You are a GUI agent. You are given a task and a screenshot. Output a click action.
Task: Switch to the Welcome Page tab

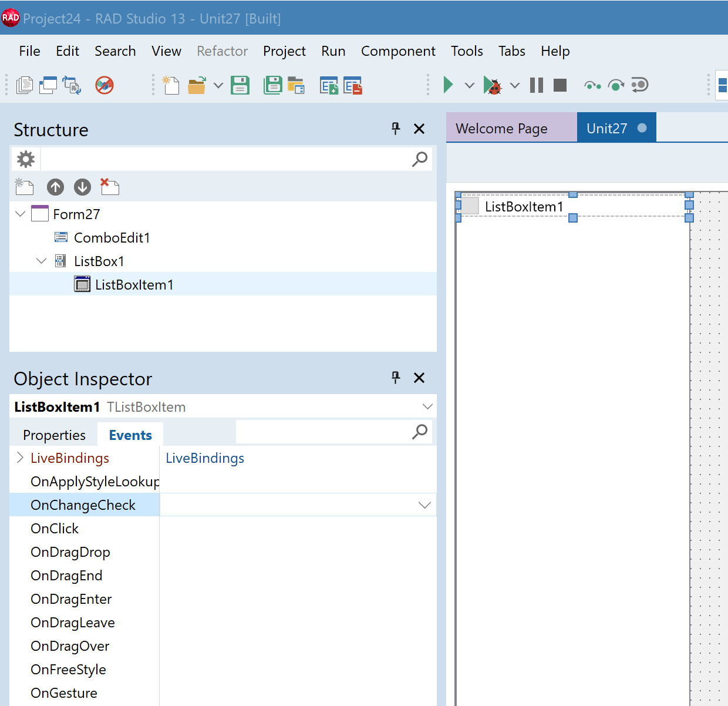[501, 129]
